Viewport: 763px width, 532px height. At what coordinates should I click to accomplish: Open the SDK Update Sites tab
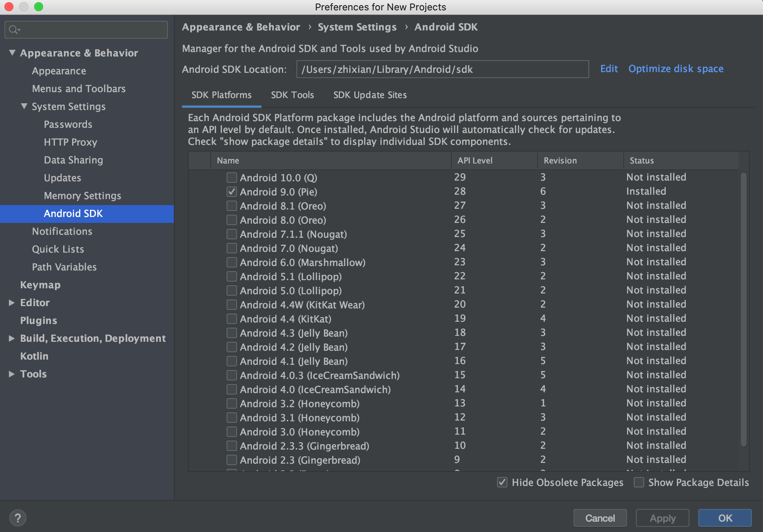click(370, 95)
